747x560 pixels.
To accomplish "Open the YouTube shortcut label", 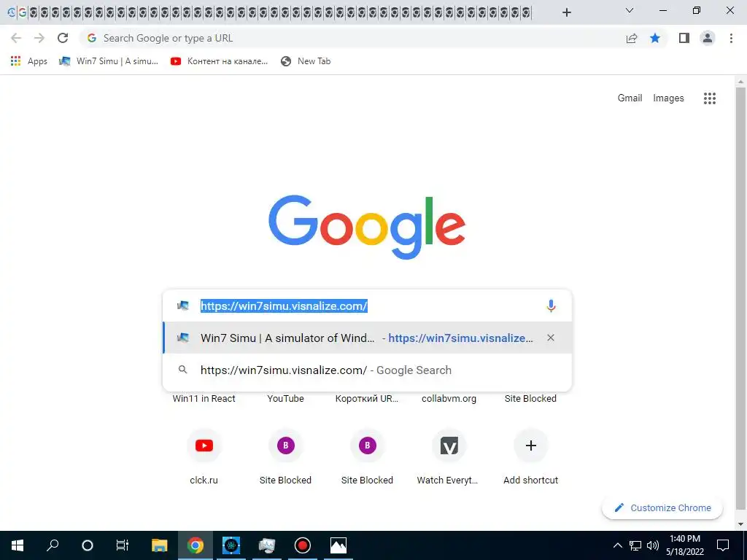I will (x=285, y=399).
